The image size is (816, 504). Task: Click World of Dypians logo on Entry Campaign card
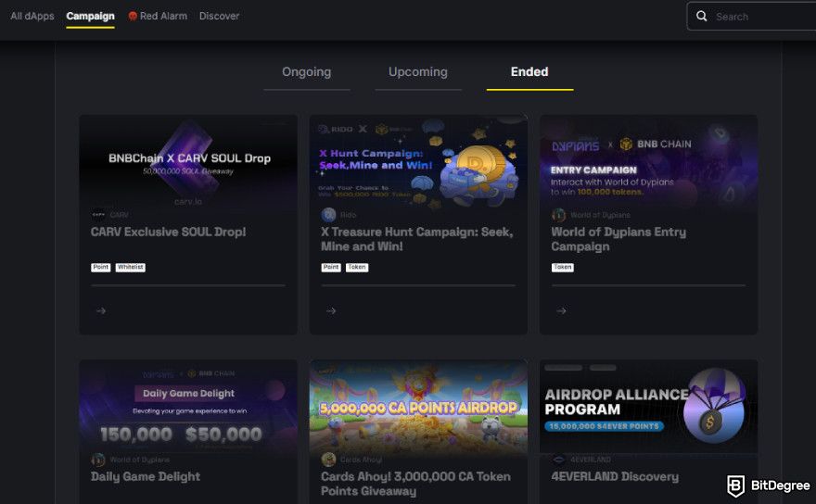559,215
